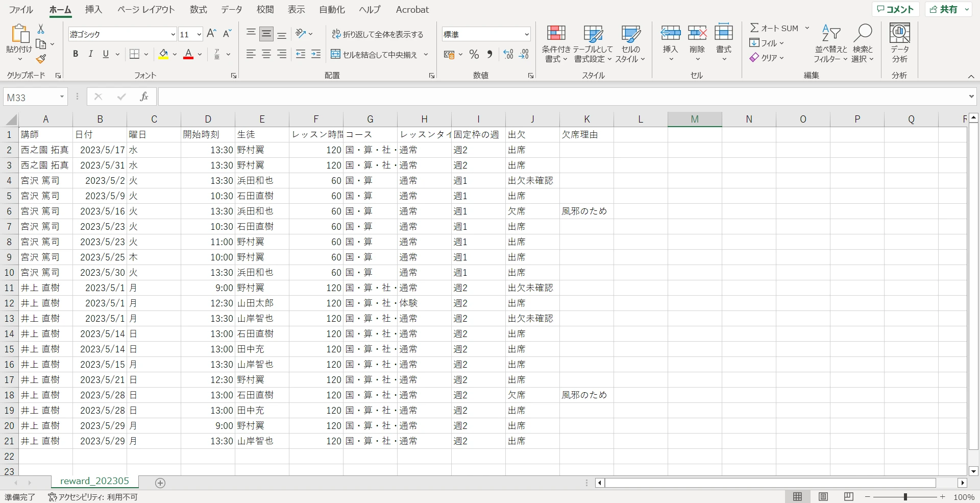Open the Name Box dropdown arrow

tap(62, 97)
